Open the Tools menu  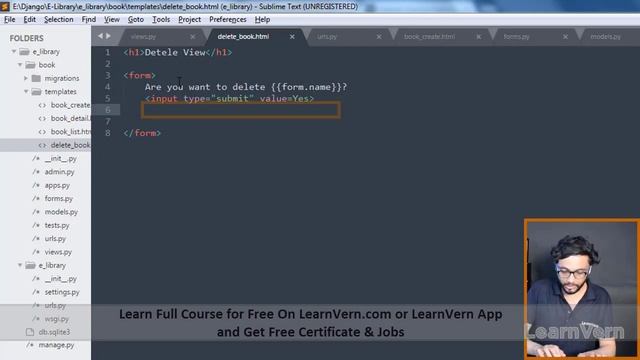[x=161, y=20]
